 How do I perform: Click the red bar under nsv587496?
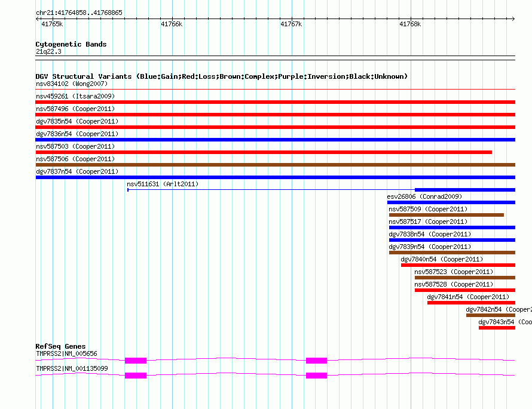click(275, 115)
